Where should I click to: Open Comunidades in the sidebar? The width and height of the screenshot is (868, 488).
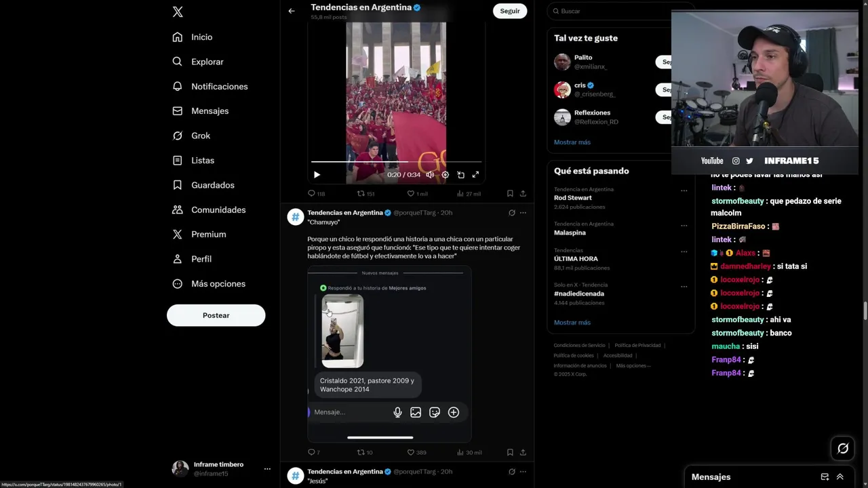(x=209, y=210)
